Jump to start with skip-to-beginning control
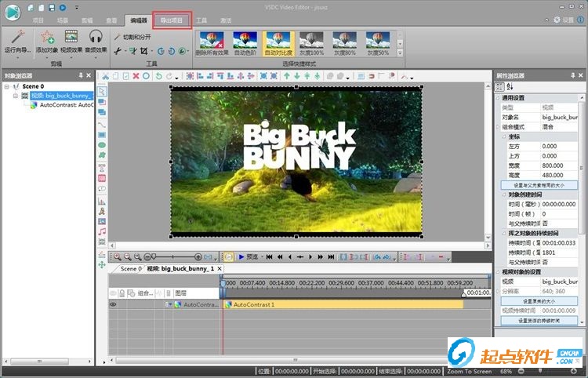Viewport: 588px width, 378px height. 269,257
